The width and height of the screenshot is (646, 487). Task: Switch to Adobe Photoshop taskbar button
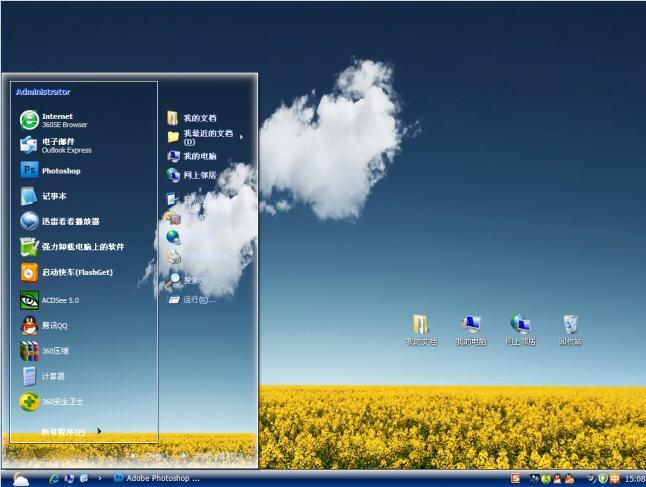click(x=156, y=478)
